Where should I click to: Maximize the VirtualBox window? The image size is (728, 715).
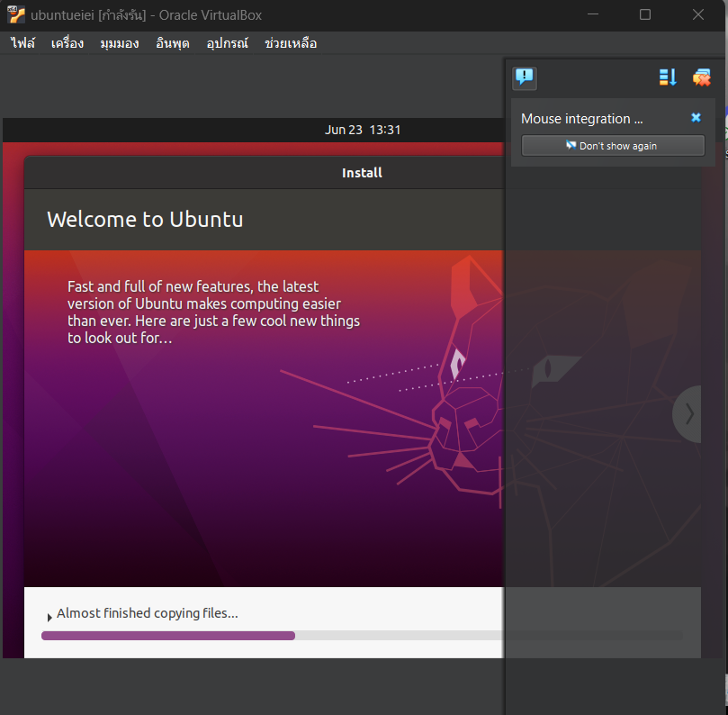click(x=645, y=14)
